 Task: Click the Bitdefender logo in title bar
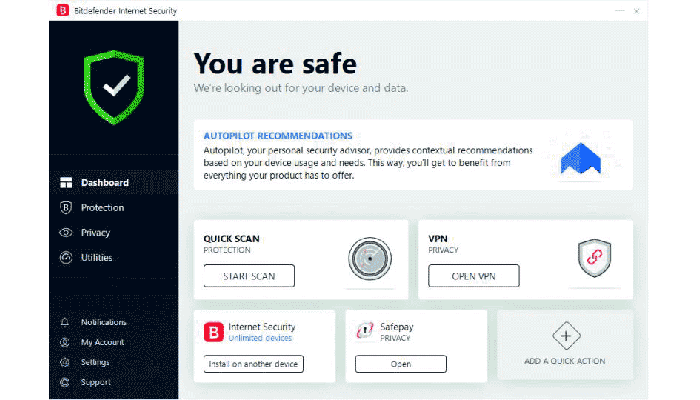(62, 10)
